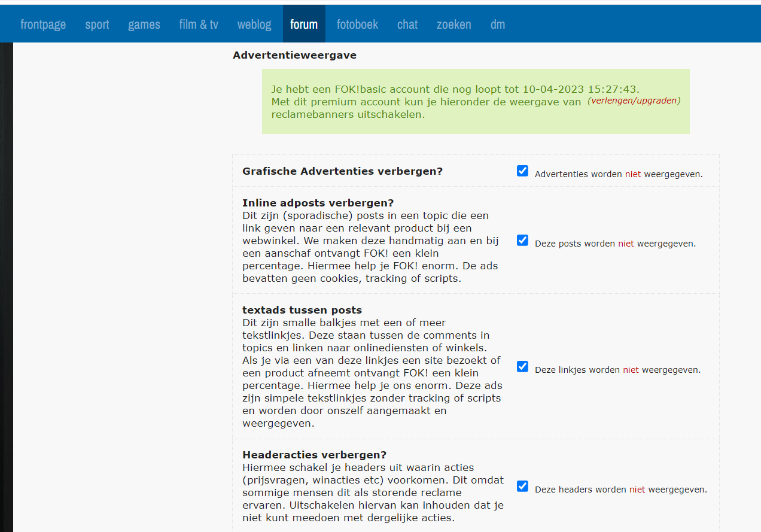Toggle Inline adposts verbergen checkbox
Image resolution: width=761 pixels, height=532 pixels.
[x=522, y=241]
